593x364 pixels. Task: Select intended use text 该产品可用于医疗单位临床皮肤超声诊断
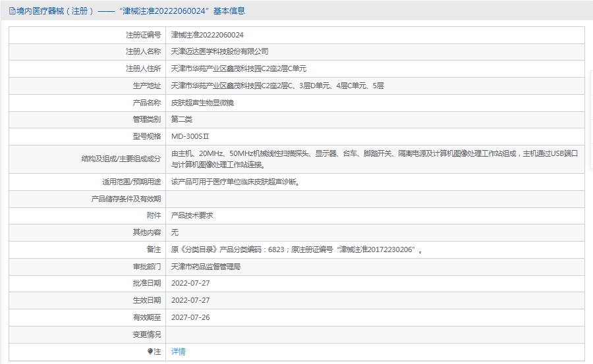click(235, 182)
